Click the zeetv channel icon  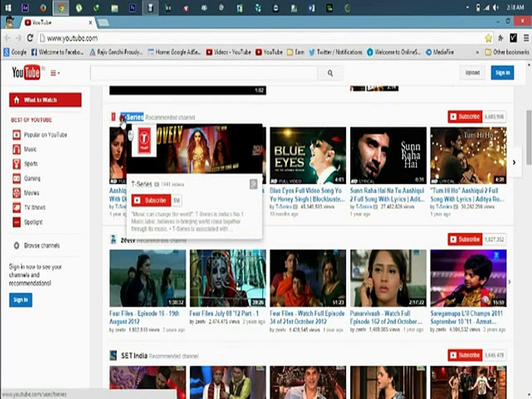coord(113,239)
